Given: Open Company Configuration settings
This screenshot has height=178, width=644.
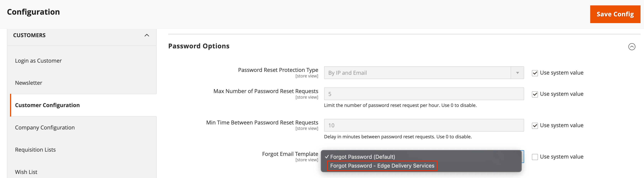Looking at the screenshot, I should point(45,127).
